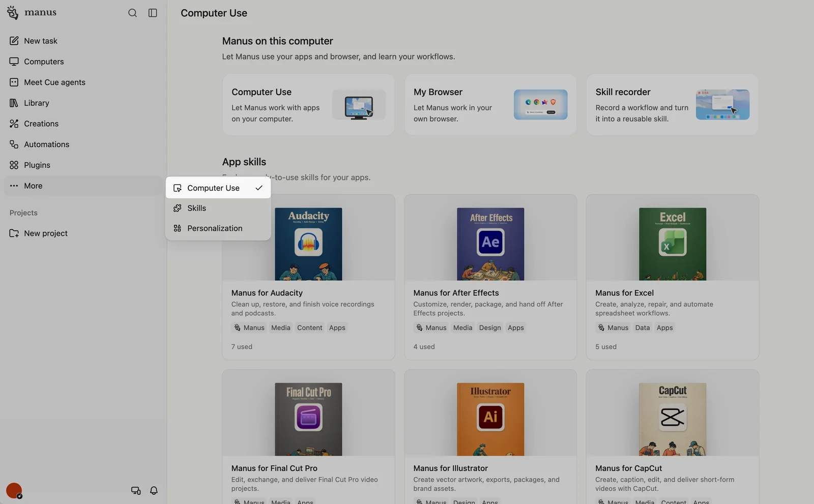Viewport: 814px width, 504px height.
Task: Collapse the More menu in sidebar
Action: click(83, 186)
